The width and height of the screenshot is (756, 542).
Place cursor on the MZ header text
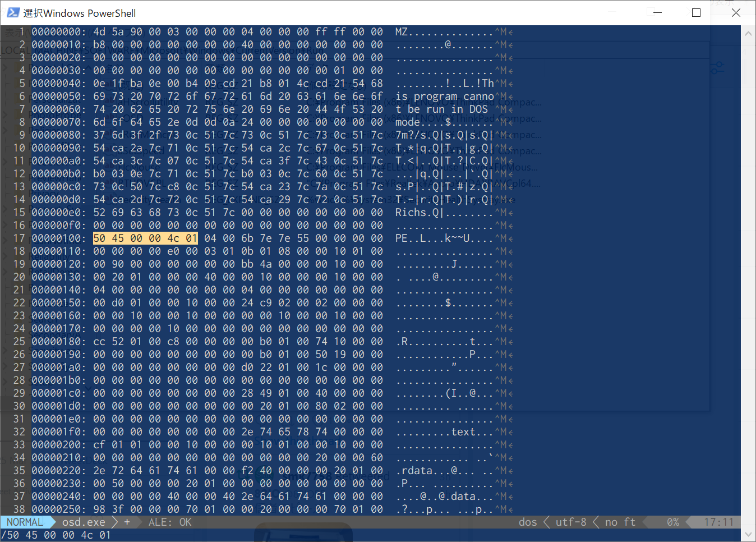[x=402, y=32]
